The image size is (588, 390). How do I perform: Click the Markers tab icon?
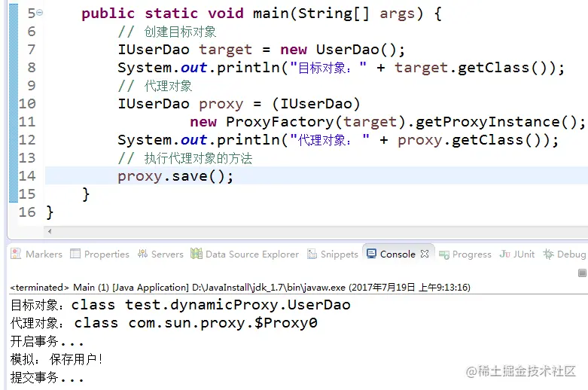click(x=16, y=254)
